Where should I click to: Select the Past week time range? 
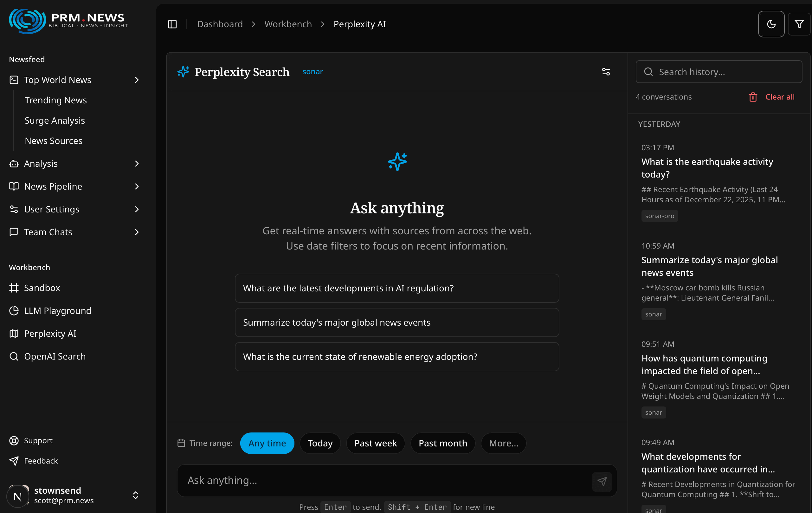pos(375,443)
